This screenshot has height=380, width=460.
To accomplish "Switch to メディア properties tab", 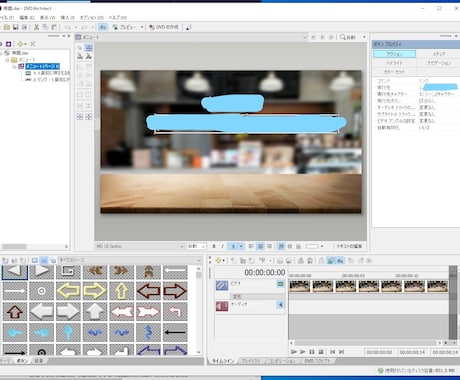I will pyautogui.click(x=438, y=54).
